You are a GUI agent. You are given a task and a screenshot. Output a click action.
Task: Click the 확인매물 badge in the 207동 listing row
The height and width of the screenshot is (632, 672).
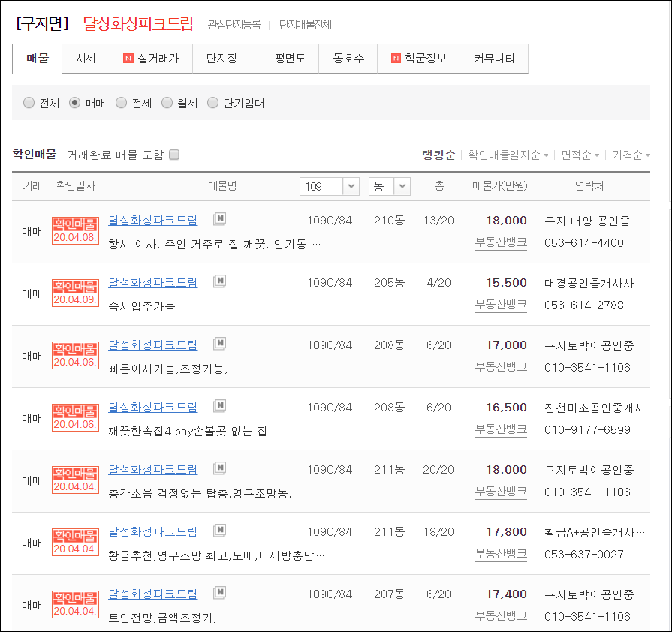coord(75,604)
